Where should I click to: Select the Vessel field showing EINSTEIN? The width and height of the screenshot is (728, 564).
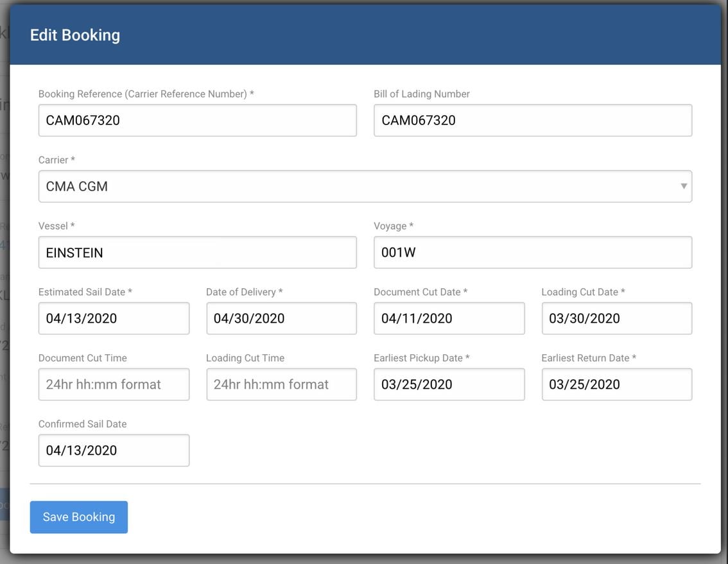[197, 252]
